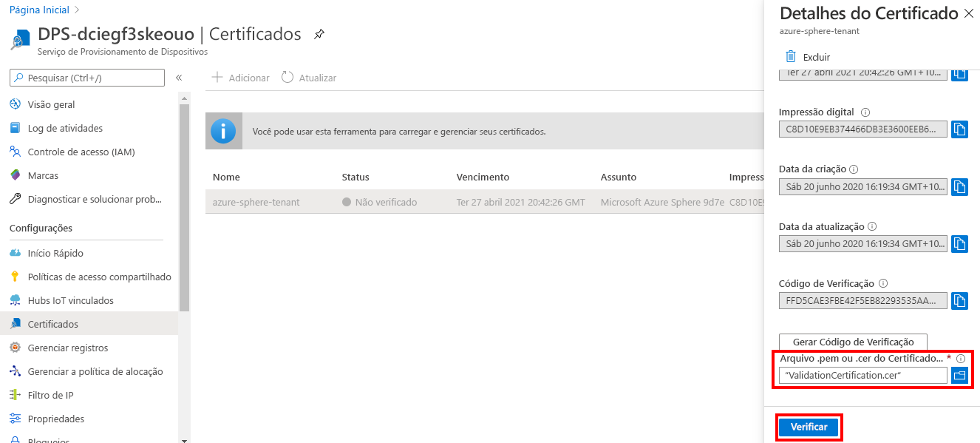Click the ValidationCertification.cer file field
This screenshot has height=443, width=980.
862,376
